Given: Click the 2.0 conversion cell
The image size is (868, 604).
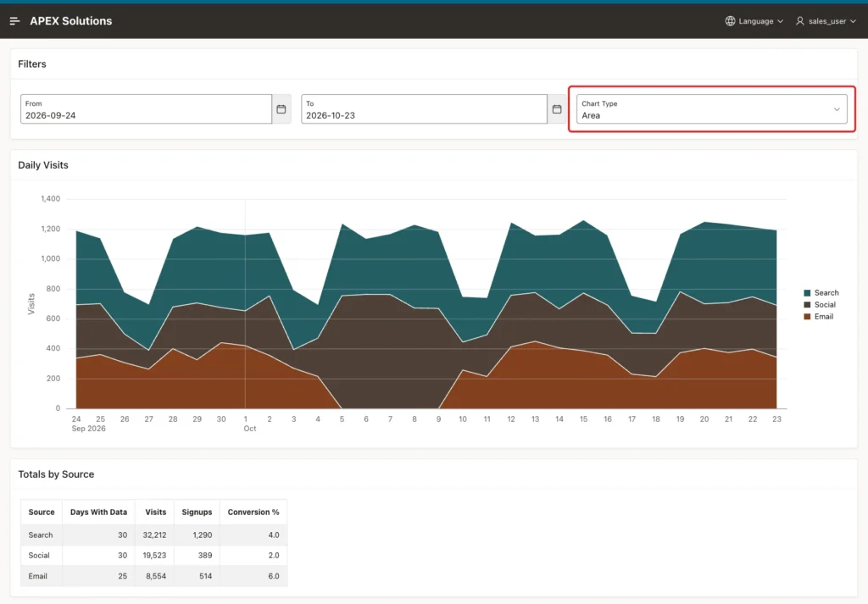Looking at the screenshot, I should [253, 556].
